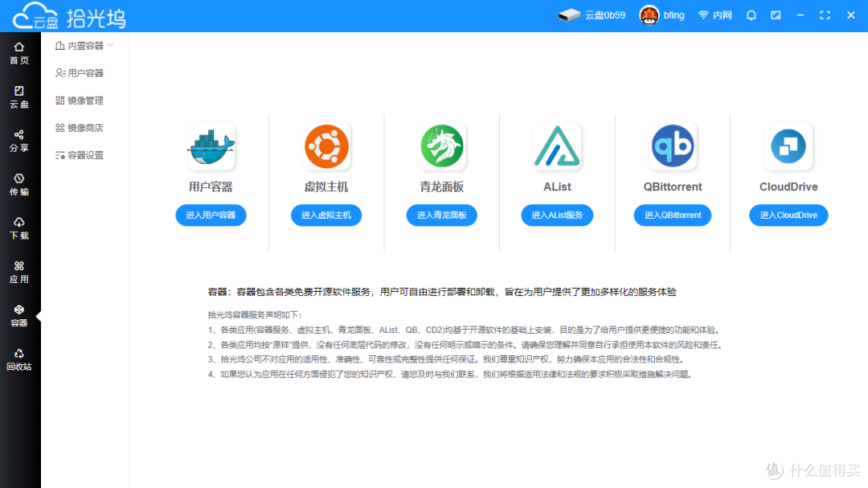
Task: Open the bfing user avatar
Action: (649, 15)
